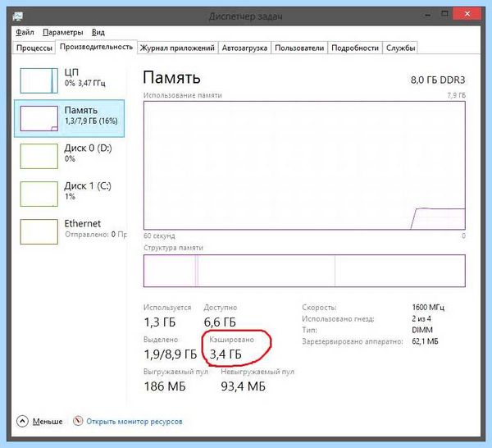Click the DIMM type value

[422, 330]
